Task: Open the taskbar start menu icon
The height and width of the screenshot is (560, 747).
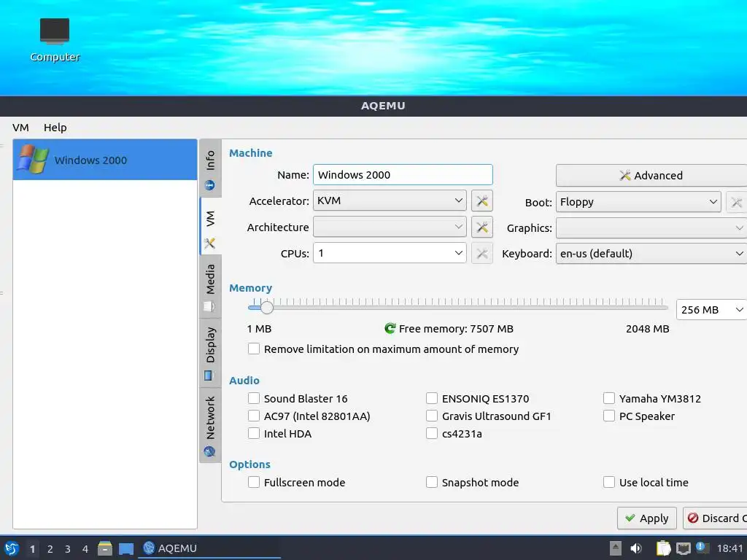Action: [x=12, y=548]
